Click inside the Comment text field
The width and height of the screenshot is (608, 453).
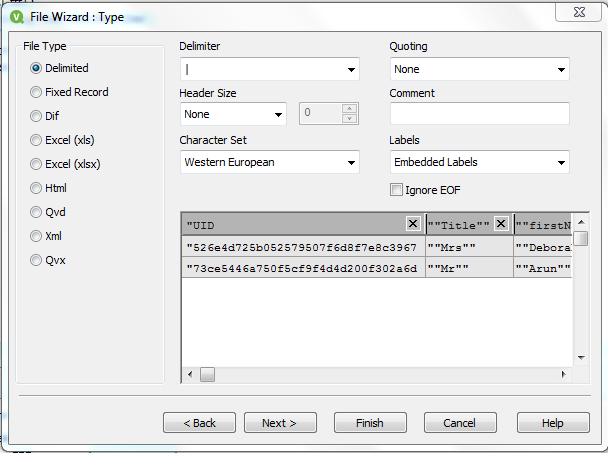(x=479, y=114)
